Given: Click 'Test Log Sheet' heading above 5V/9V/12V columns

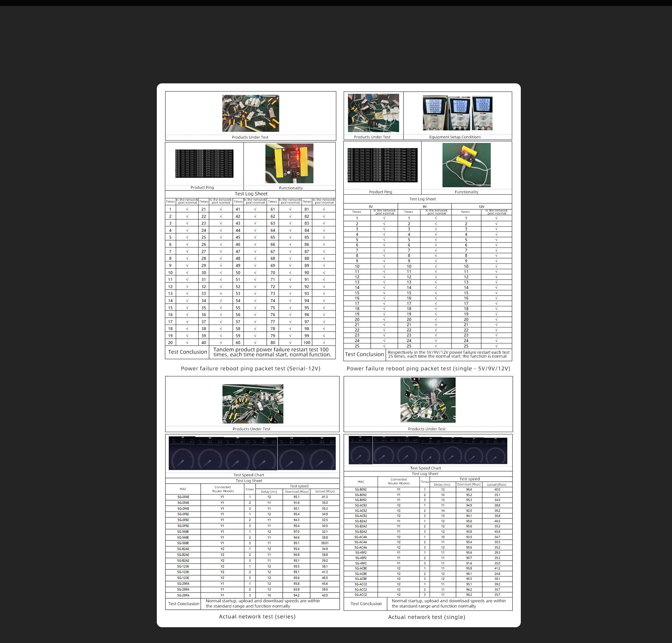Looking at the screenshot, I should pyautogui.click(x=423, y=199).
